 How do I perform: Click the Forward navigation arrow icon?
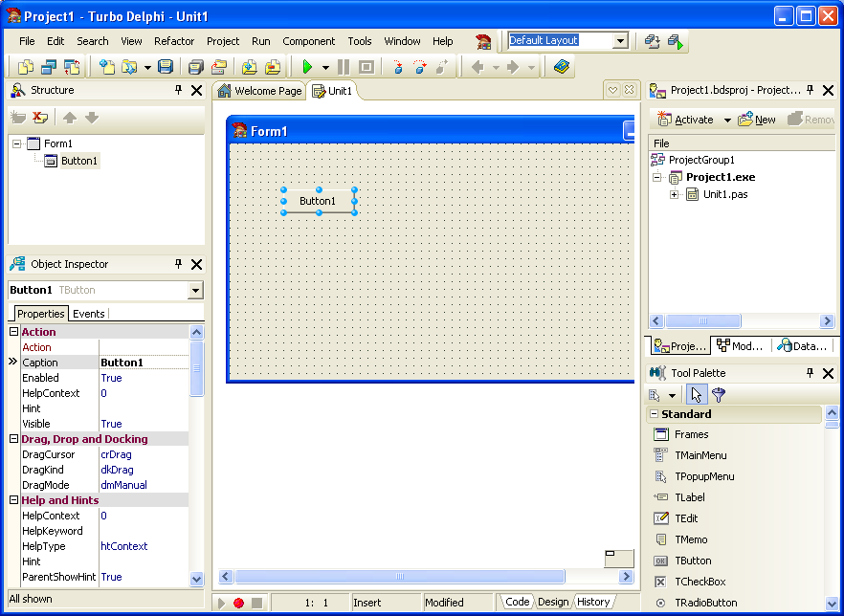[x=513, y=67]
